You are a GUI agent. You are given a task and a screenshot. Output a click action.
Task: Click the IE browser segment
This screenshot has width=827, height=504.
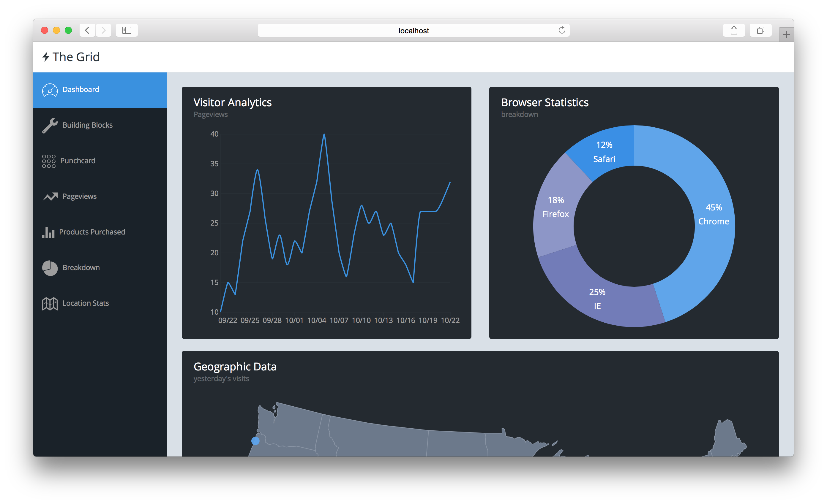click(x=596, y=298)
